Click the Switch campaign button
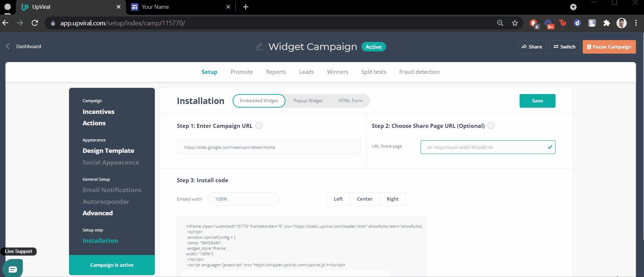The image size is (644, 277). click(x=564, y=47)
